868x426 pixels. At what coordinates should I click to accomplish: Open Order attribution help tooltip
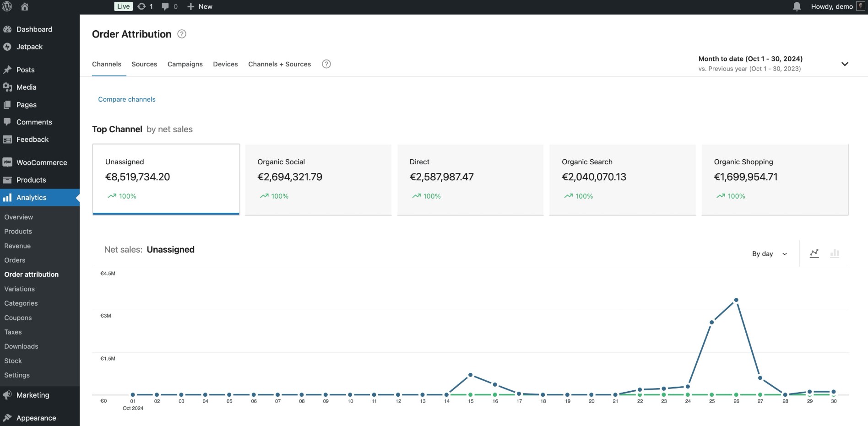pyautogui.click(x=181, y=34)
